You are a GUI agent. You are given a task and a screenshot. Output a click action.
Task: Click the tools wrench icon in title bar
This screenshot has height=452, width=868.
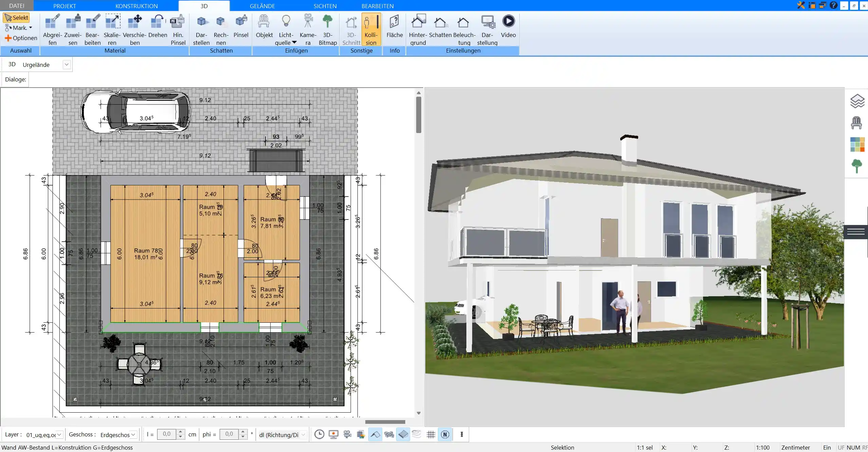coord(801,5)
